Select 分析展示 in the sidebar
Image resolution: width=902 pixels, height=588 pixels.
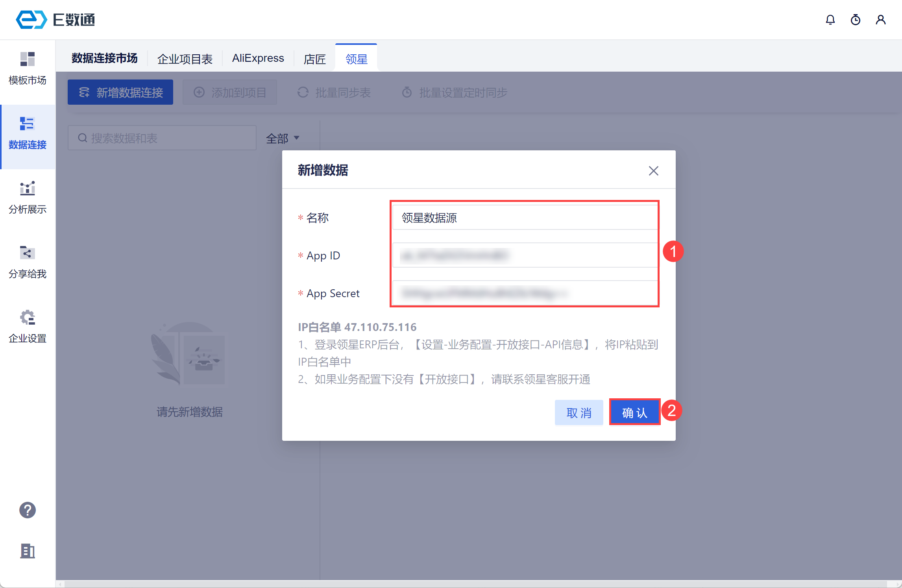(x=28, y=198)
